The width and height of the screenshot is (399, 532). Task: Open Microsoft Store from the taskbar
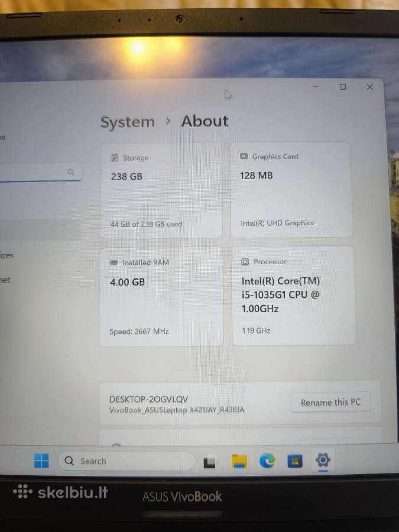(x=294, y=461)
